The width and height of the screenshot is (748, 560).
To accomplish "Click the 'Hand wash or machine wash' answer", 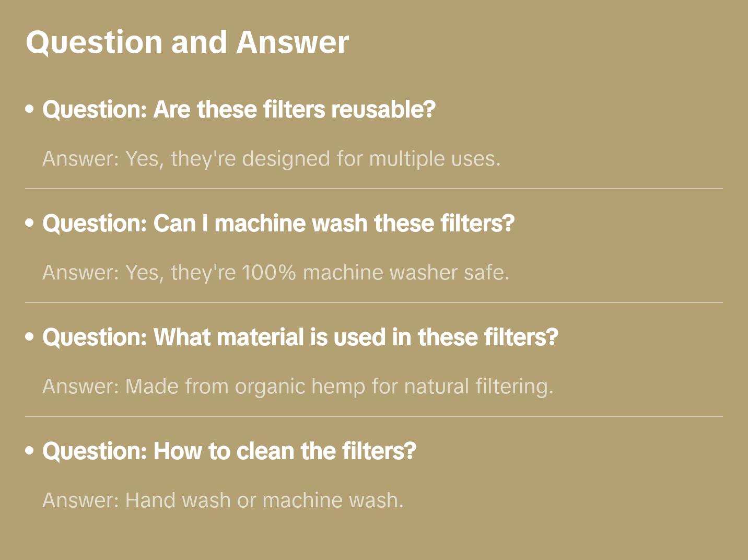I will pyautogui.click(x=223, y=500).
